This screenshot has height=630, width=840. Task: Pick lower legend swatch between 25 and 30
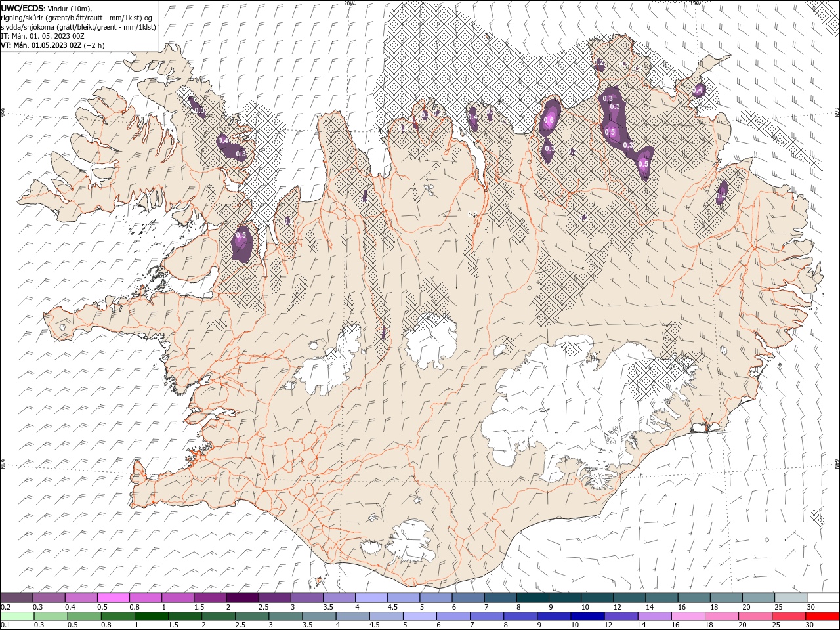pos(789,616)
